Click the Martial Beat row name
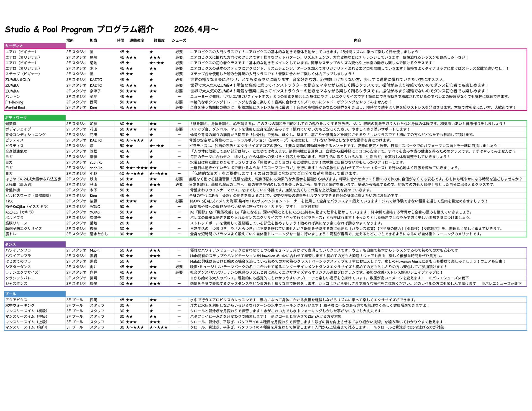Viewport: 532px width, 411px height. tap(15, 107)
